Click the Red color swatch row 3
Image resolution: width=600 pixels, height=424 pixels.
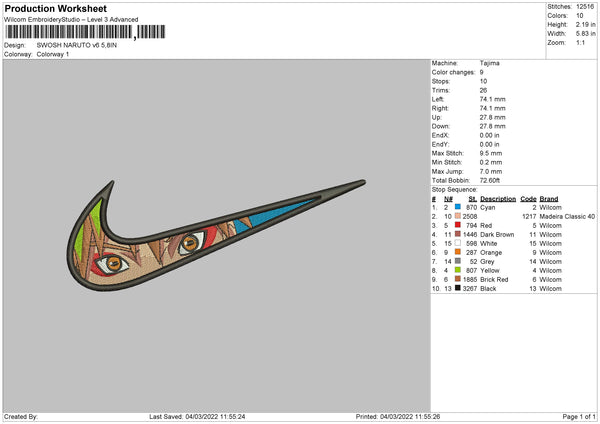(458, 225)
